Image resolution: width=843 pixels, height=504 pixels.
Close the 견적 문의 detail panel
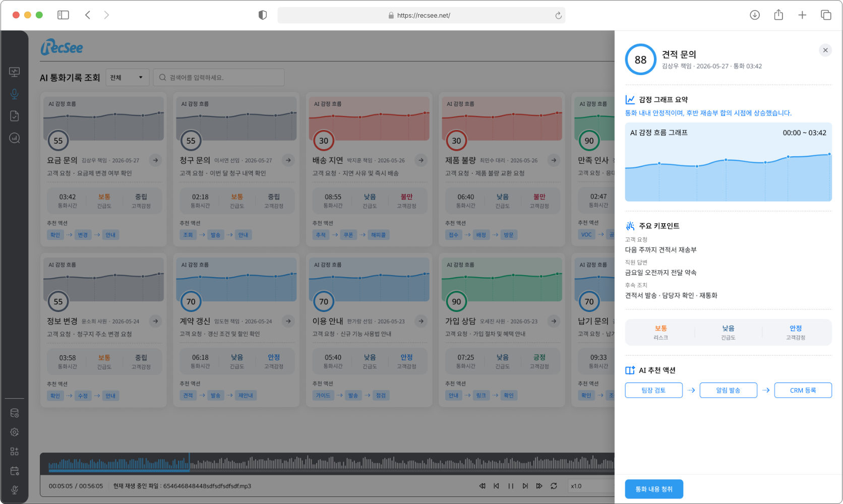[825, 50]
